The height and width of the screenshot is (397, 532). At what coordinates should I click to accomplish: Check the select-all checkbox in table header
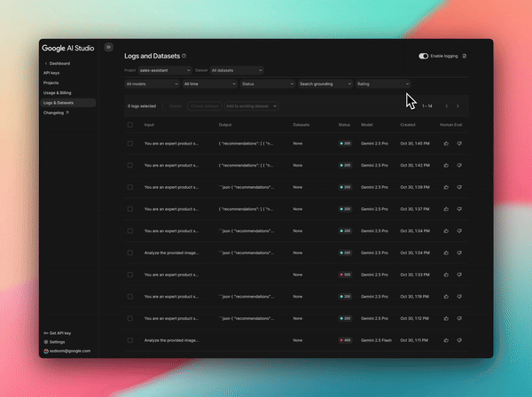click(x=129, y=125)
